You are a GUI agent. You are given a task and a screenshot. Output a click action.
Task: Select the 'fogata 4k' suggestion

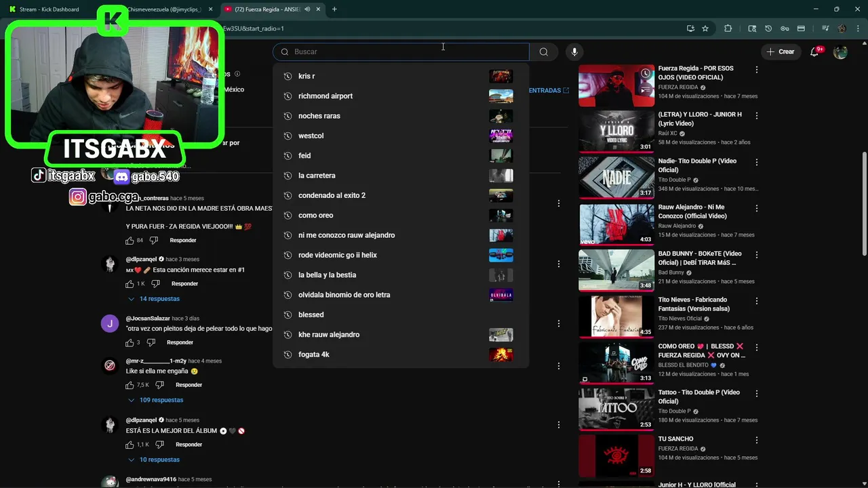(x=401, y=354)
